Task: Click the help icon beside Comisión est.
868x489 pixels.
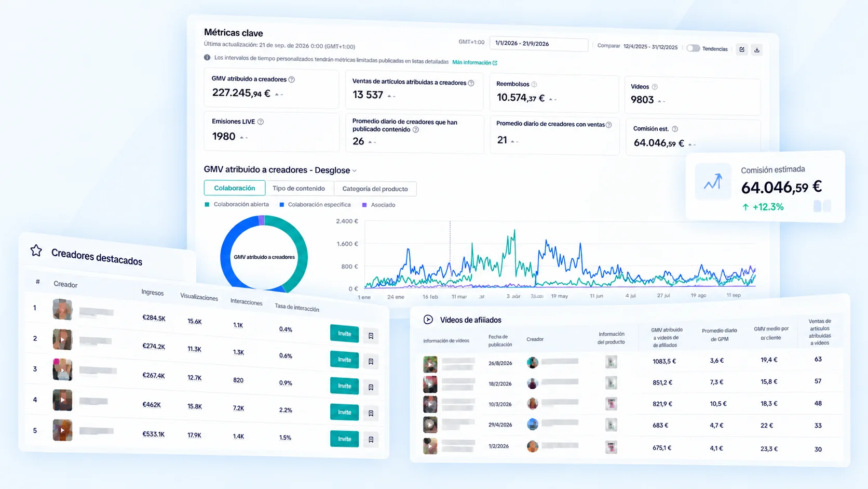Action: tap(675, 129)
